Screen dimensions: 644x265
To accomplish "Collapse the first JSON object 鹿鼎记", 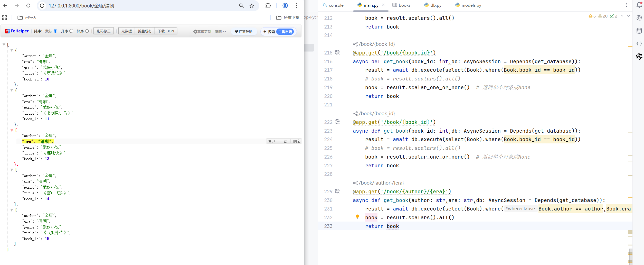I will click(12, 50).
